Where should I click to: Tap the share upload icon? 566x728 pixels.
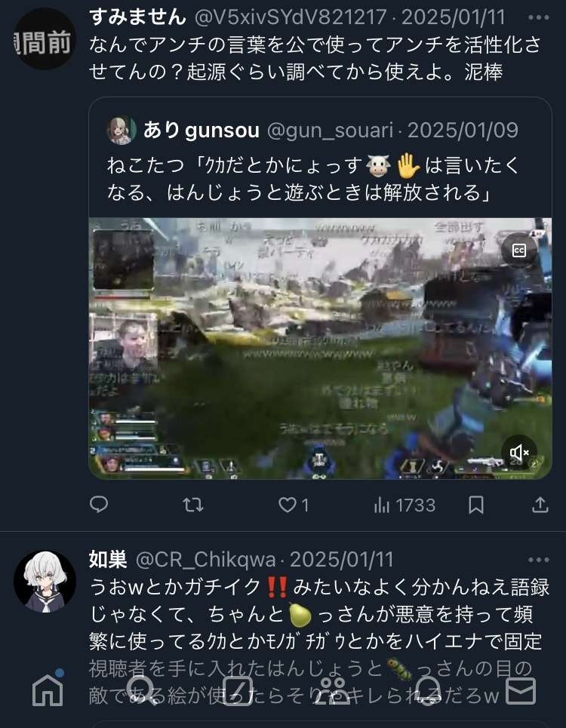tap(540, 505)
